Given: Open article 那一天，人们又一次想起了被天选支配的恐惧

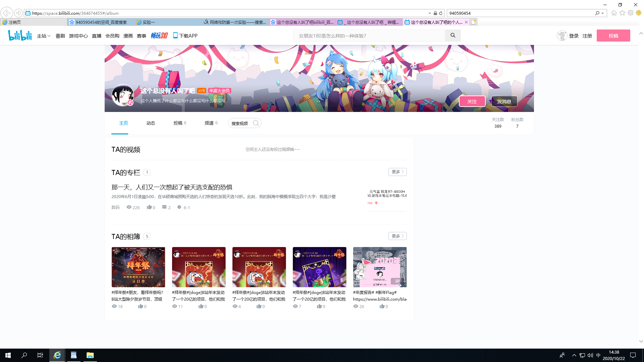Looking at the screenshot, I should [x=172, y=187].
